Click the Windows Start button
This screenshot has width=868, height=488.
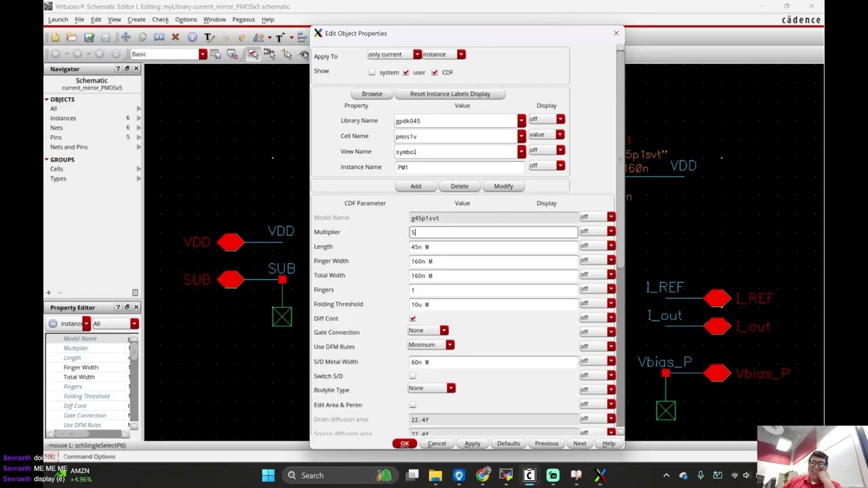[268, 475]
